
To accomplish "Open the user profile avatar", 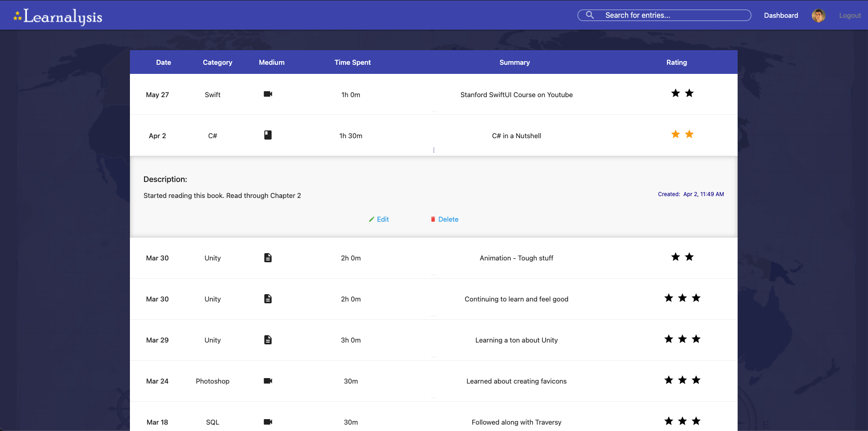I will (818, 16).
